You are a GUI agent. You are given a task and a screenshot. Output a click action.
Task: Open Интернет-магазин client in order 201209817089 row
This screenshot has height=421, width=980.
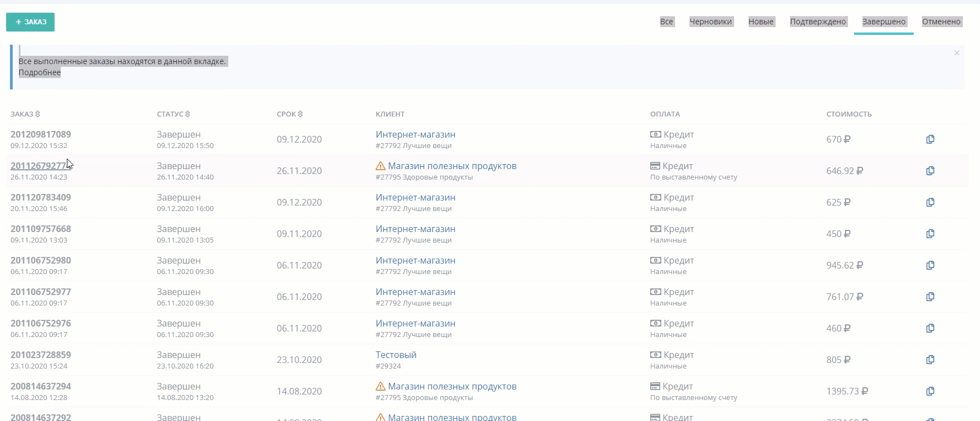point(415,134)
